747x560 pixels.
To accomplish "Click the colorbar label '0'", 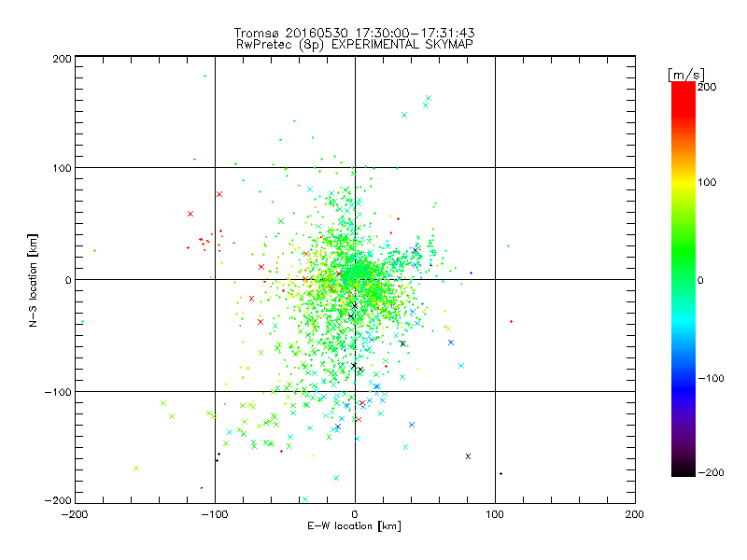I will click(700, 280).
